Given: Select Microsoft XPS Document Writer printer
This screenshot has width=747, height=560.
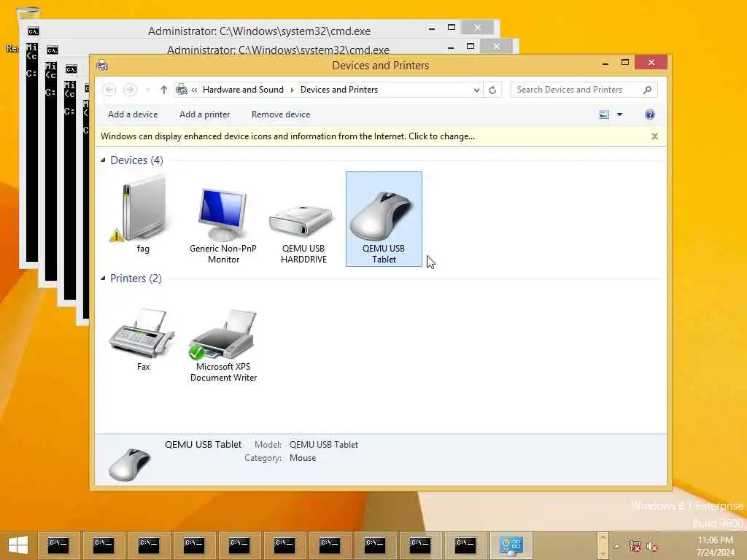Looking at the screenshot, I should click(x=223, y=344).
